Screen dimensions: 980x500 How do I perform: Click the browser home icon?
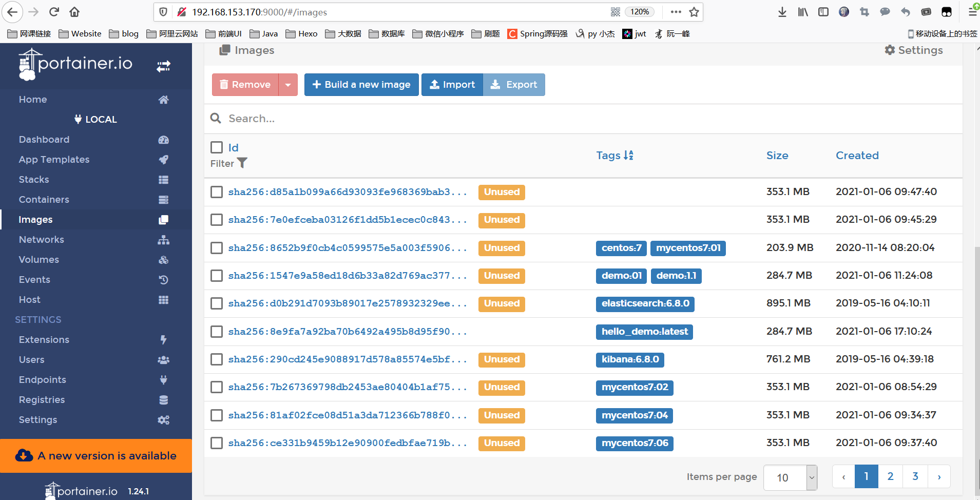(74, 12)
